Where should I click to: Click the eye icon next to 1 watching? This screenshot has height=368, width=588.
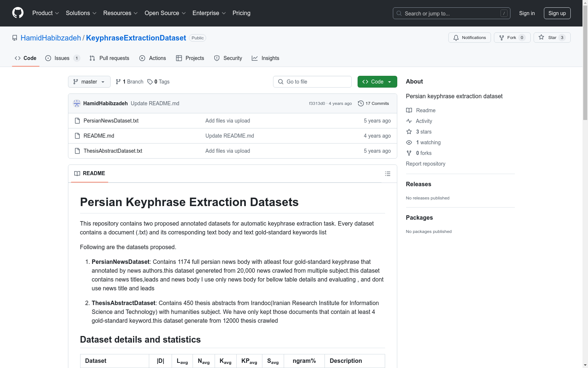coord(409,142)
